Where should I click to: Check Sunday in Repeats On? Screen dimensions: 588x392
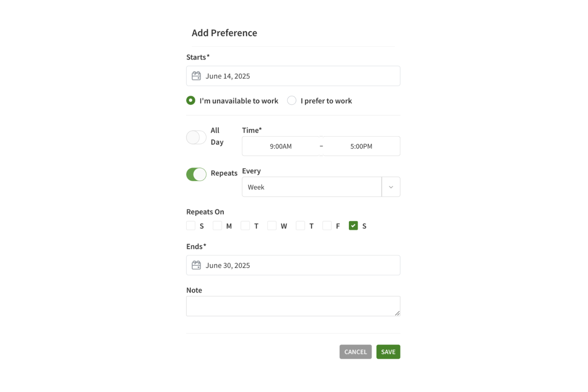click(191, 225)
